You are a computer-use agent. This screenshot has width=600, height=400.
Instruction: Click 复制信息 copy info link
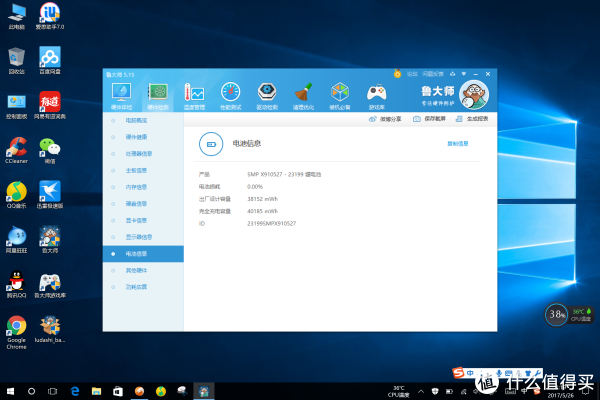point(457,144)
